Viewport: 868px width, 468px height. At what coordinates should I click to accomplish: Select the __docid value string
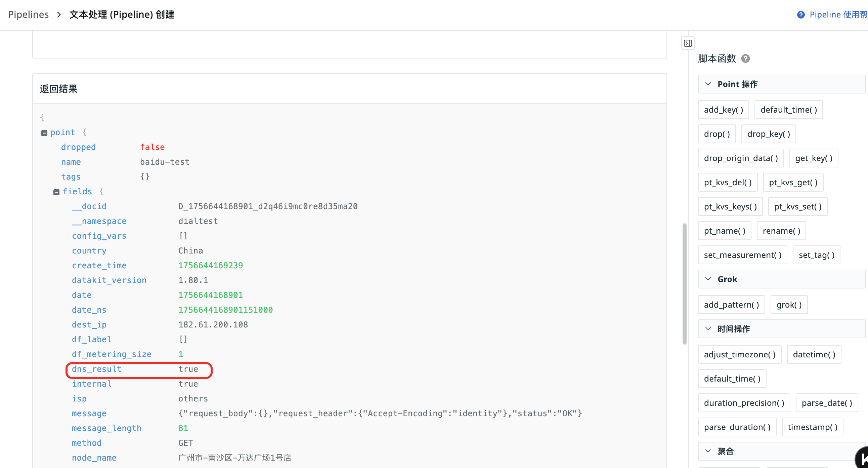pos(268,206)
